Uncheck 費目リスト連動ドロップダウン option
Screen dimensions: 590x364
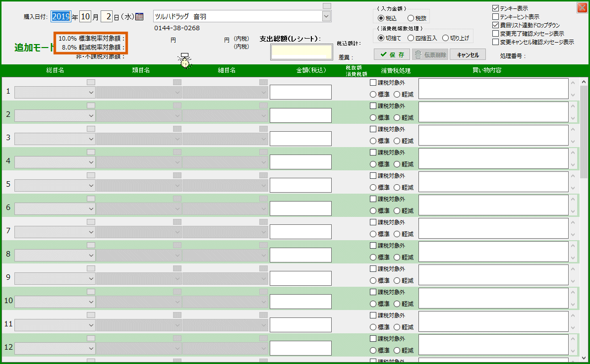coord(494,24)
